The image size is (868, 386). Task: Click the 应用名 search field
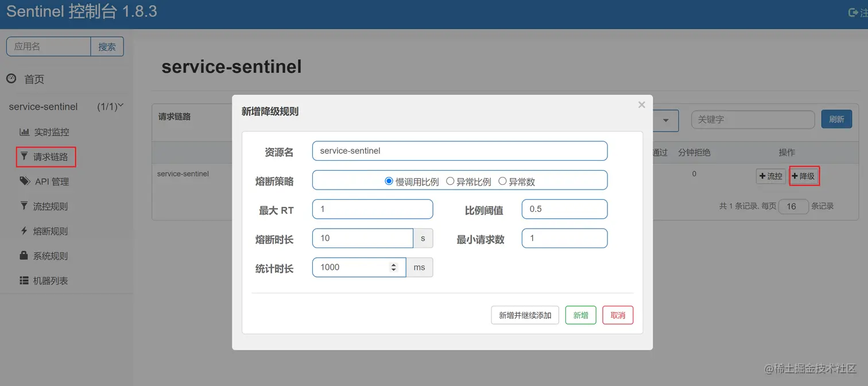point(49,47)
